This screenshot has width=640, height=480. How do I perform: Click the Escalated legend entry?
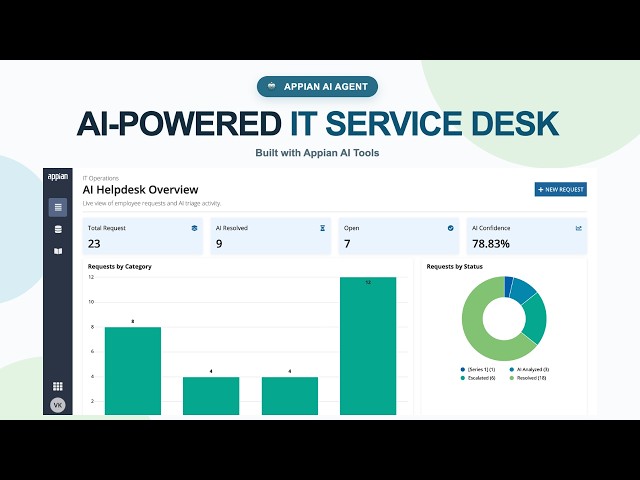pos(478,378)
